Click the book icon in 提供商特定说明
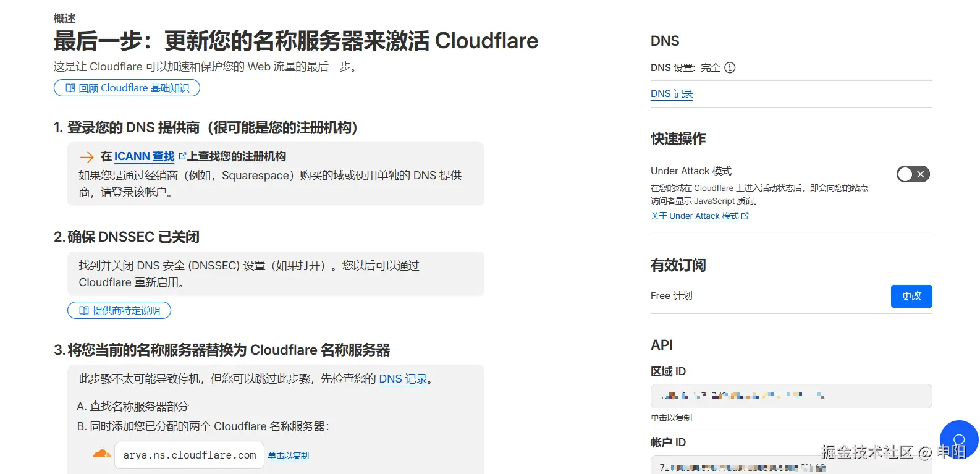The width and height of the screenshot is (980, 474). click(x=84, y=310)
